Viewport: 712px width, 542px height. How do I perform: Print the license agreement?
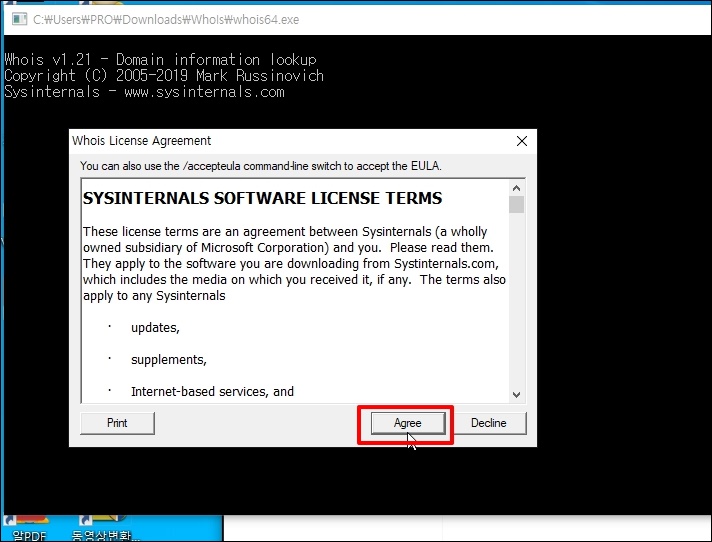click(x=117, y=423)
